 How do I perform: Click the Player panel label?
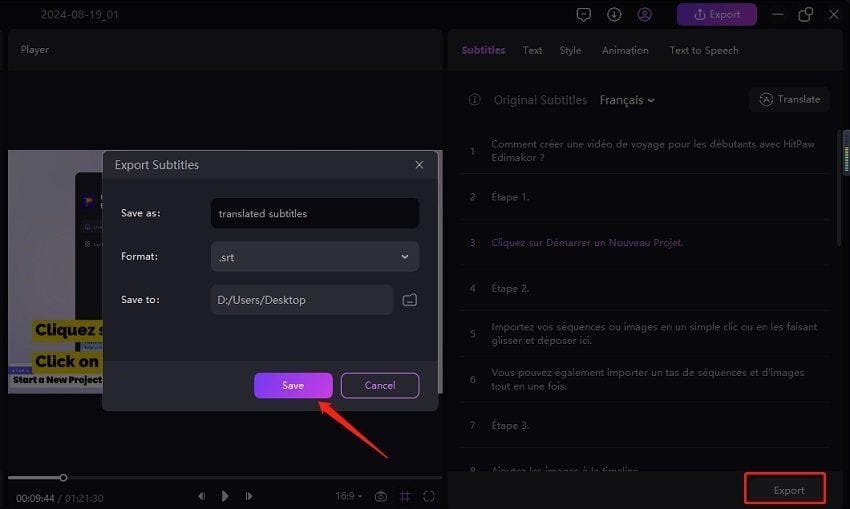(x=35, y=49)
